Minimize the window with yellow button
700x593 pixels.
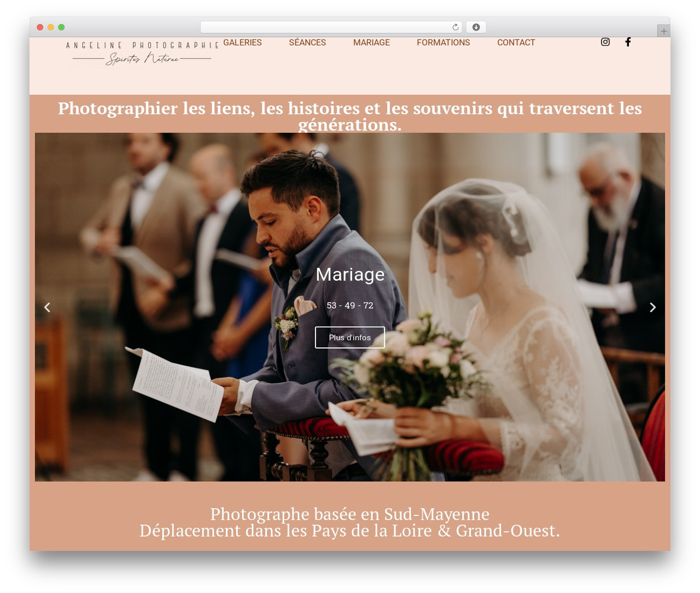click(x=51, y=27)
